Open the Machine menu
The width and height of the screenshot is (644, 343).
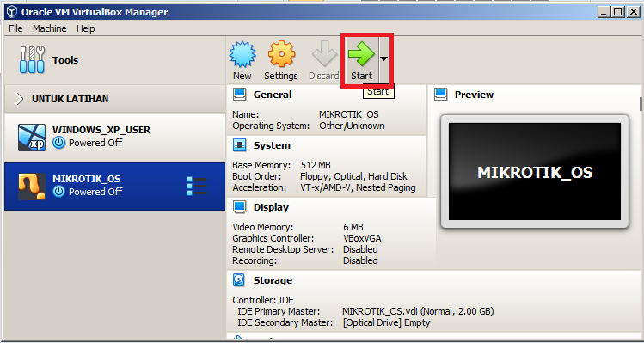click(x=49, y=28)
